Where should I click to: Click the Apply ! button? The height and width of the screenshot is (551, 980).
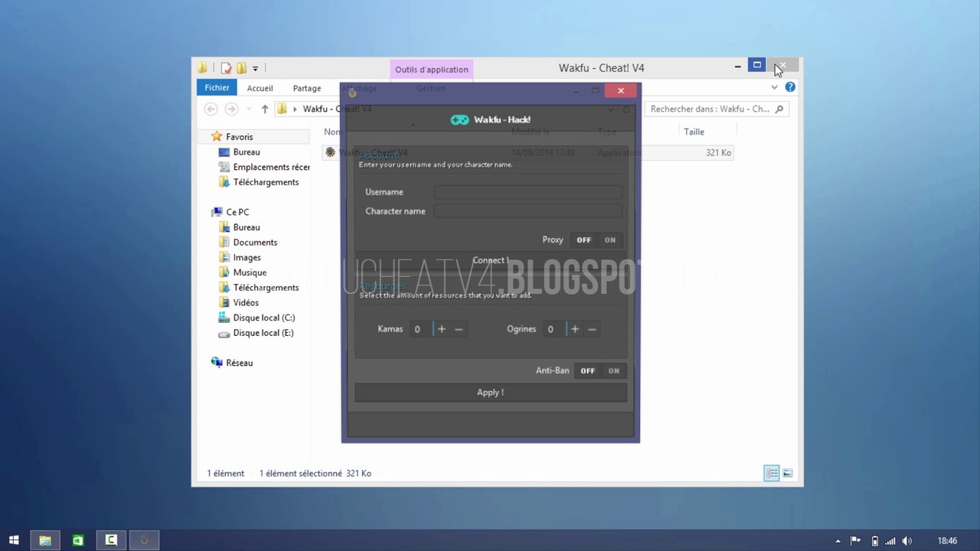(491, 393)
